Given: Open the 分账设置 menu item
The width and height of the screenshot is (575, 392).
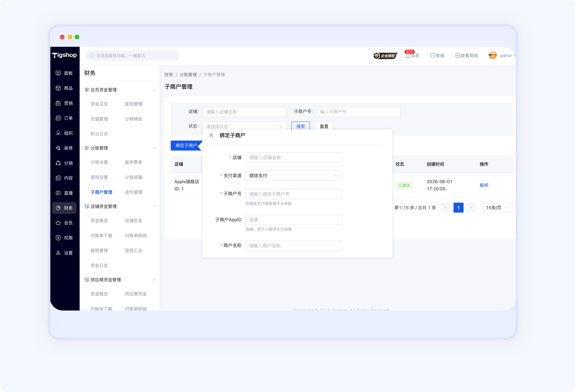Looking at the screenshot, I should tap(99, 162).
